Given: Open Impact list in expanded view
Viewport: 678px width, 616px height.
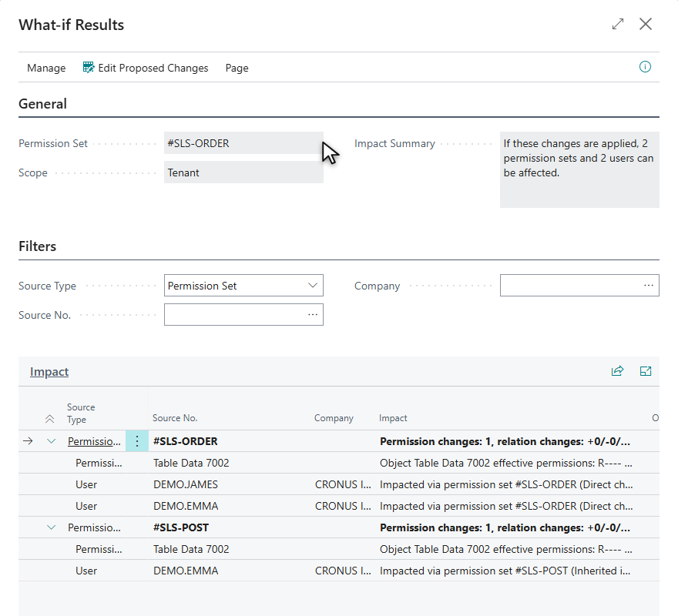Looking at the screenshot, I should click(646, 371).
